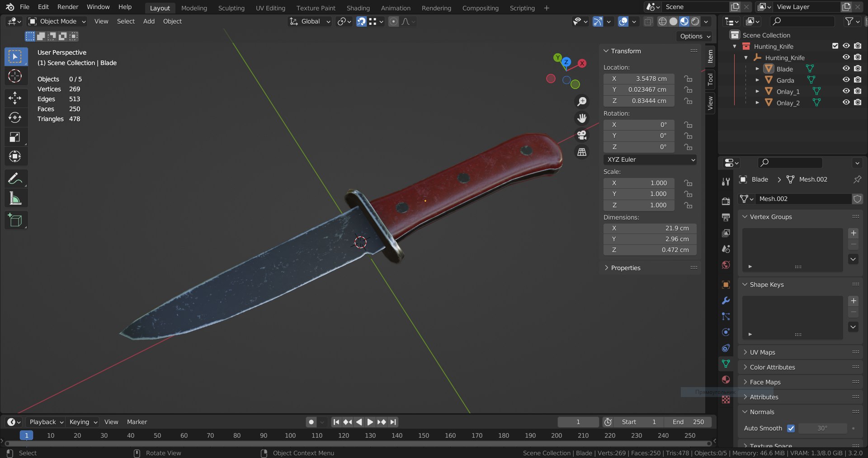This screenshot has height=458, width=868.
Task: Open Object Mode dropdown
Action: [x=57, y=21]
